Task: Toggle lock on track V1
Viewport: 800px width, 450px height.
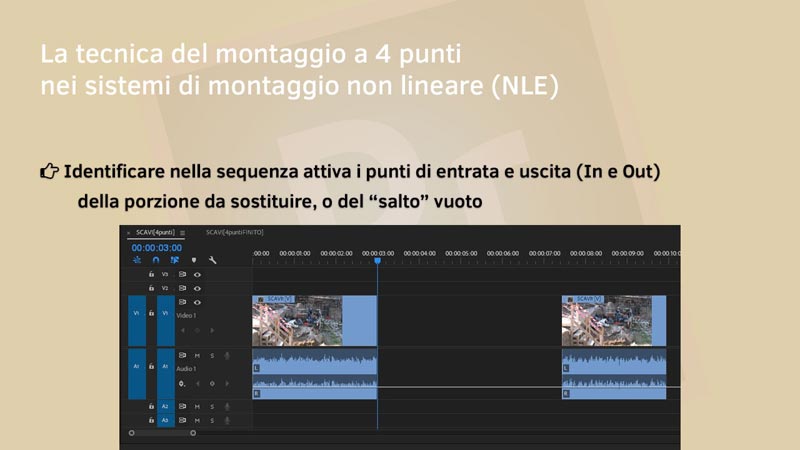Action: coord(152,313)
